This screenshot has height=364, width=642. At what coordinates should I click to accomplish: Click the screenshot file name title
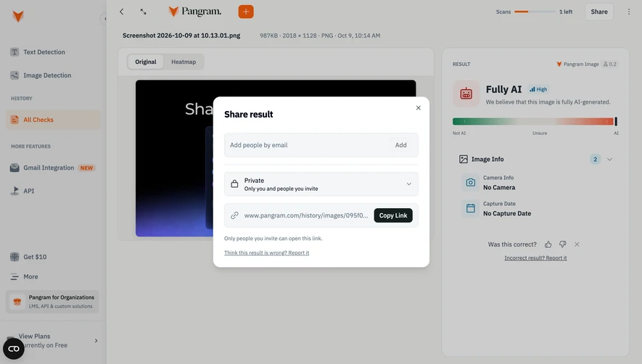click(181, 36)
